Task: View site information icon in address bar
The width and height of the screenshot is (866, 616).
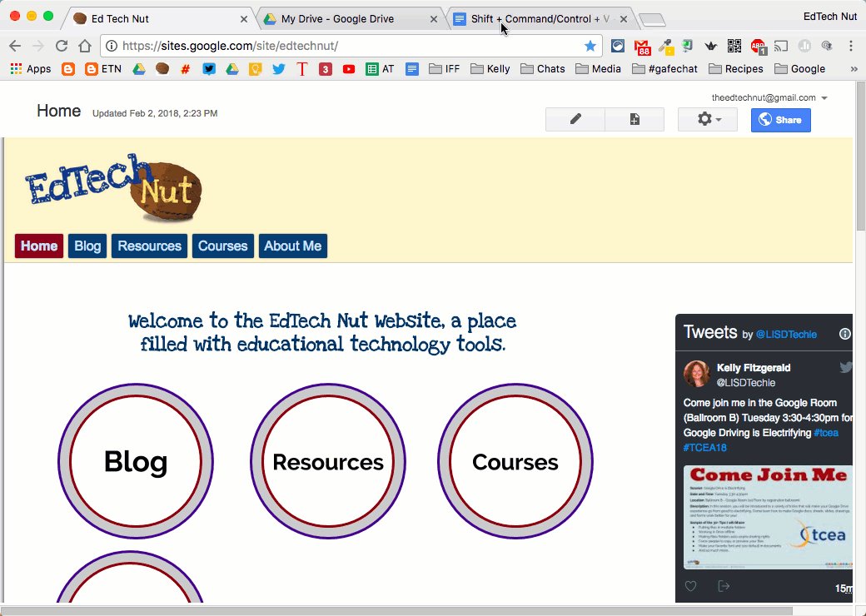Action: click(x=111, y=46)
